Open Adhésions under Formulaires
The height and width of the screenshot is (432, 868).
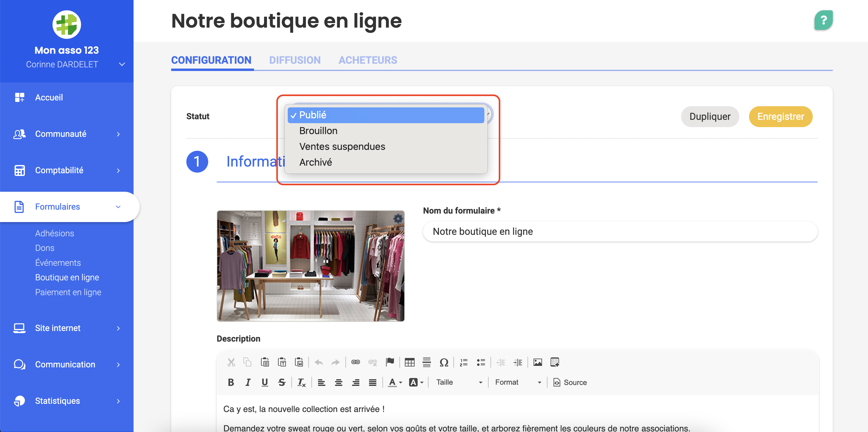pyautogui.click(x=55, y=233)
